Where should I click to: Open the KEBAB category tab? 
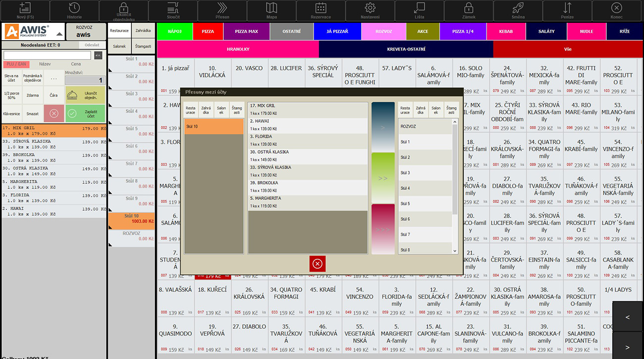point(505,31)
